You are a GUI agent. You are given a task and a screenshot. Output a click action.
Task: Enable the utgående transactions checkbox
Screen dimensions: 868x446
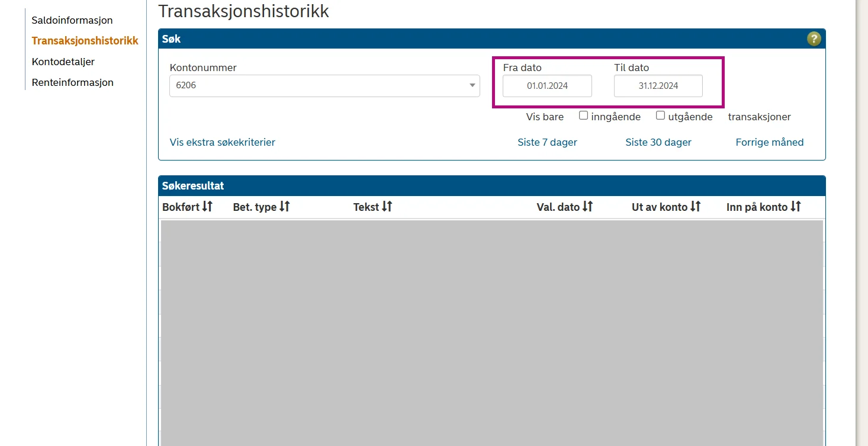[x=660, y=116]
